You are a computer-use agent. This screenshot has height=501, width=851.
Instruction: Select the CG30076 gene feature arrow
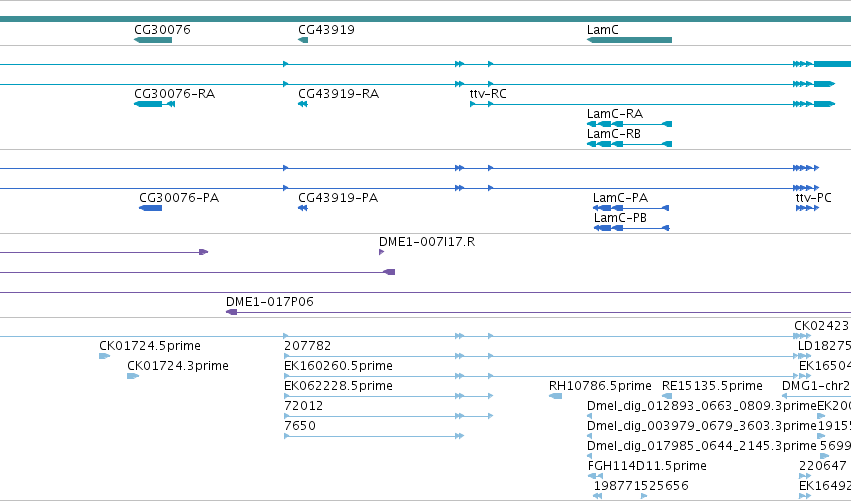coord(153,40)
